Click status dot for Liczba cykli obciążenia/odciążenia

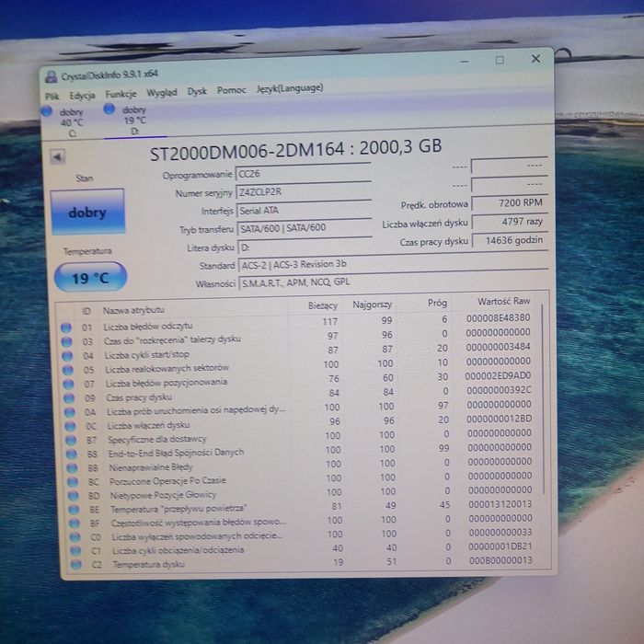[x=75, y=551]
